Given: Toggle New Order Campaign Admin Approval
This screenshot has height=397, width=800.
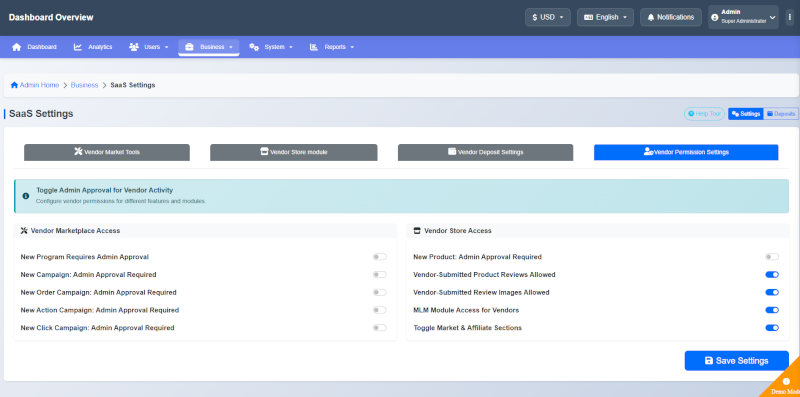Looking at the screenshot, I should [x=380, y=292].
